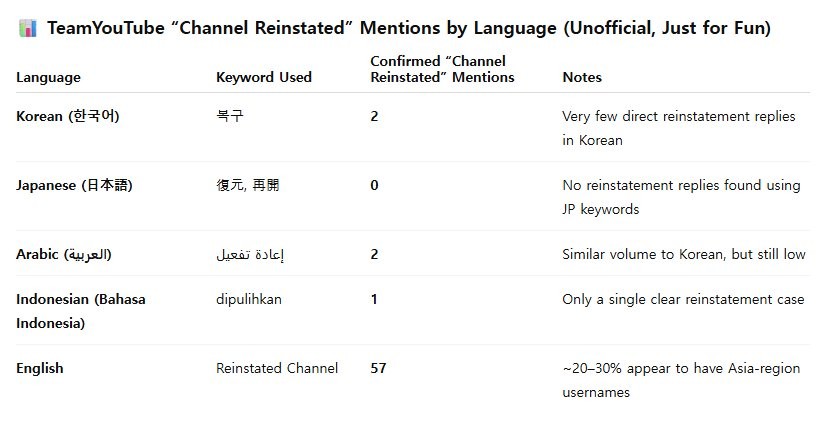This screenshot has height=424, width=822.
Task: Click the English mentions count 57
Action: 378,368
